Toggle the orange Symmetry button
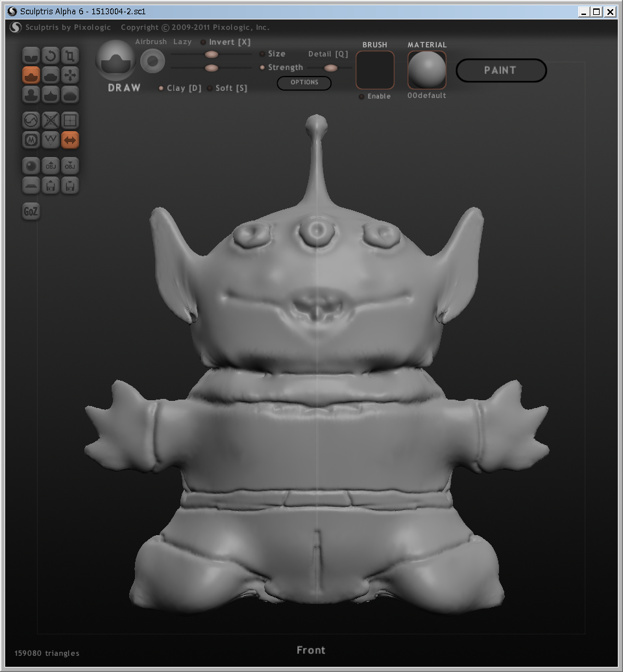 pos(70,139)
